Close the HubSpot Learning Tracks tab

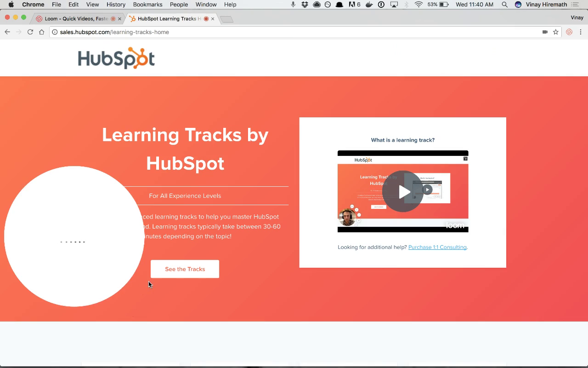pyautogui.click(x=213, y=19)
